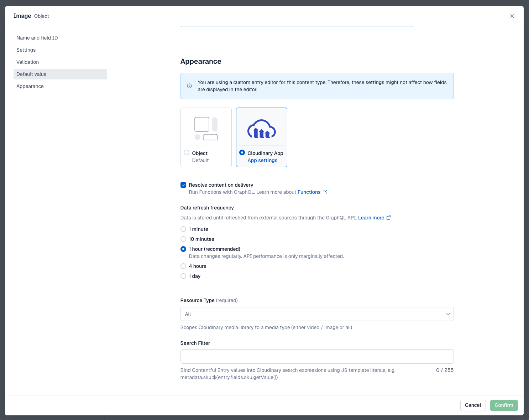Viewport: 529px width, 420px height.
Task: Set refresh frequency to 4 hours
Action: (183, 266)
